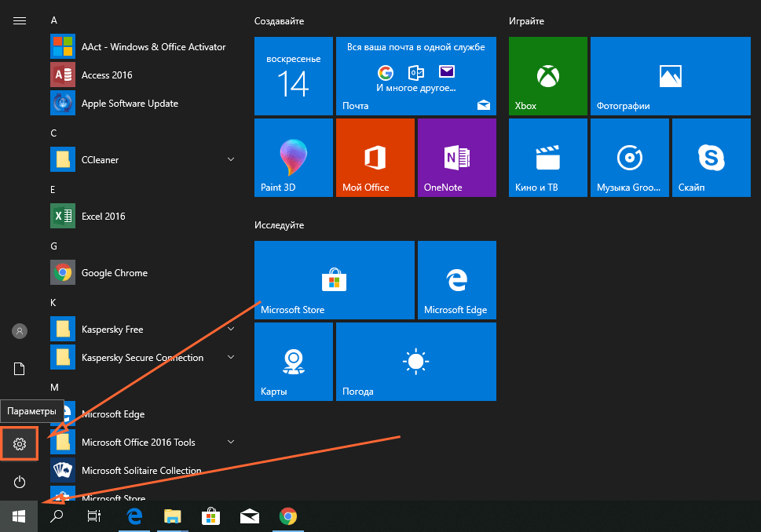761x532 pixels.
Task: Click the Power button icon
Action: click(x=20, y=482)
